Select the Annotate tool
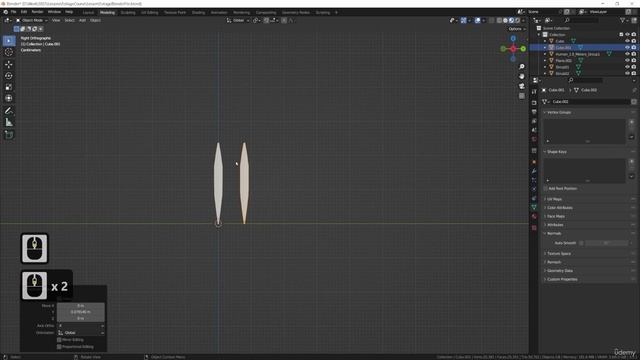 (x=9, y=111)
